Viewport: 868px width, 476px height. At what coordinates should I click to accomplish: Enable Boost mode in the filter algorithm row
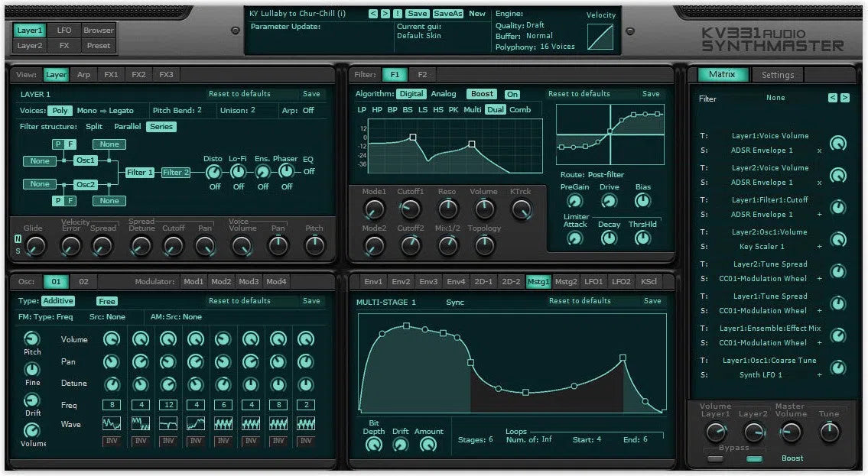[482, 93]
